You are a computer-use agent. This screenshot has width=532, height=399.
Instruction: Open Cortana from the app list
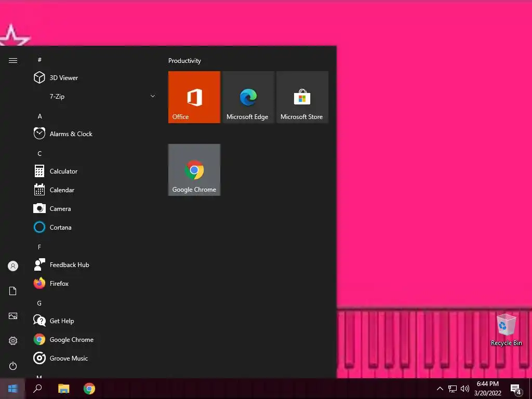click(x=95, y=228)
